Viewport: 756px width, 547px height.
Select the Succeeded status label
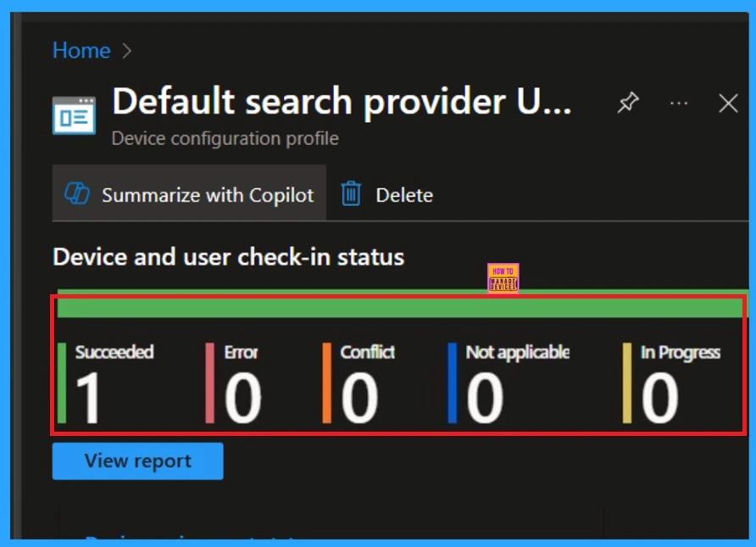click(114, 352)
